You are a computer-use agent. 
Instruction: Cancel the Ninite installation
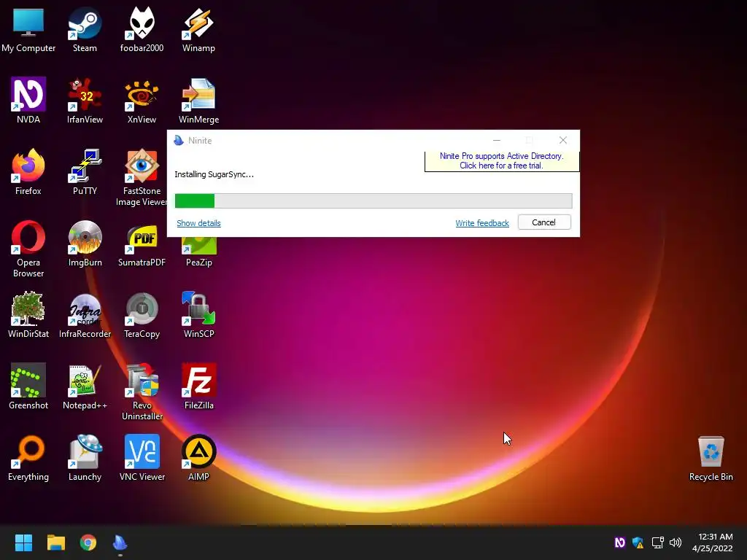pos(544,222)
